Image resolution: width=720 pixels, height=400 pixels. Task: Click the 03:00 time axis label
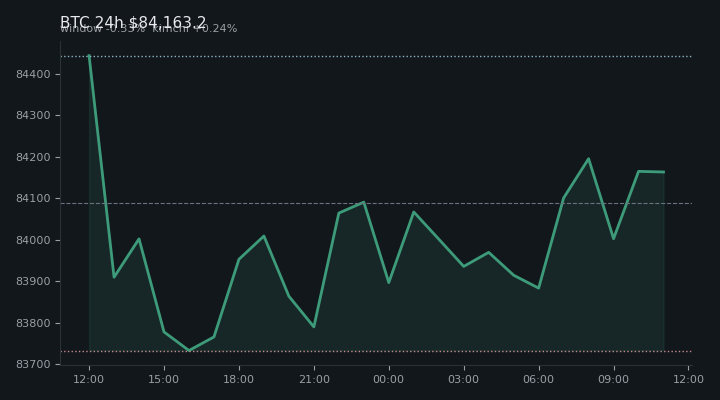463,379
